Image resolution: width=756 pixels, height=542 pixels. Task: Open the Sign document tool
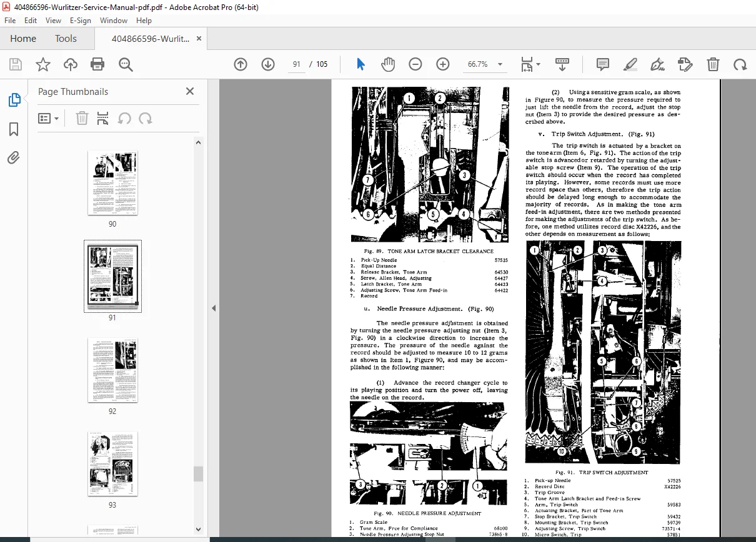(657, 64)
